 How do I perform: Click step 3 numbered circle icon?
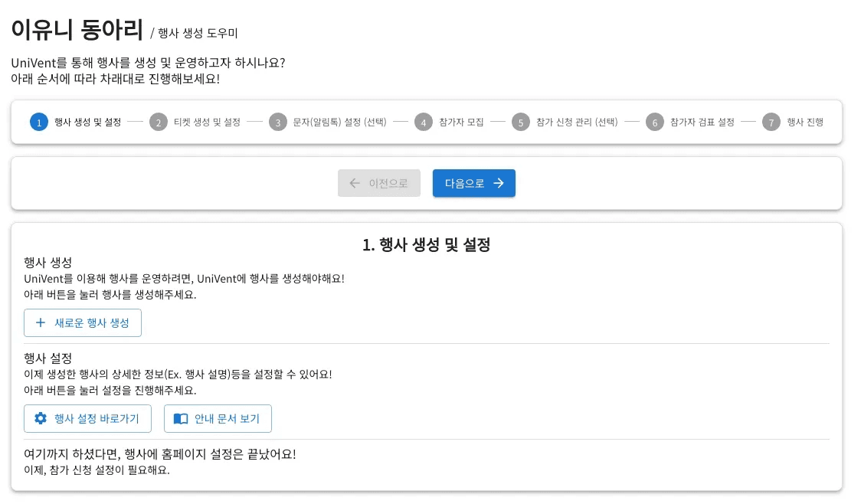pyautogui.click(x=278, y=123)
